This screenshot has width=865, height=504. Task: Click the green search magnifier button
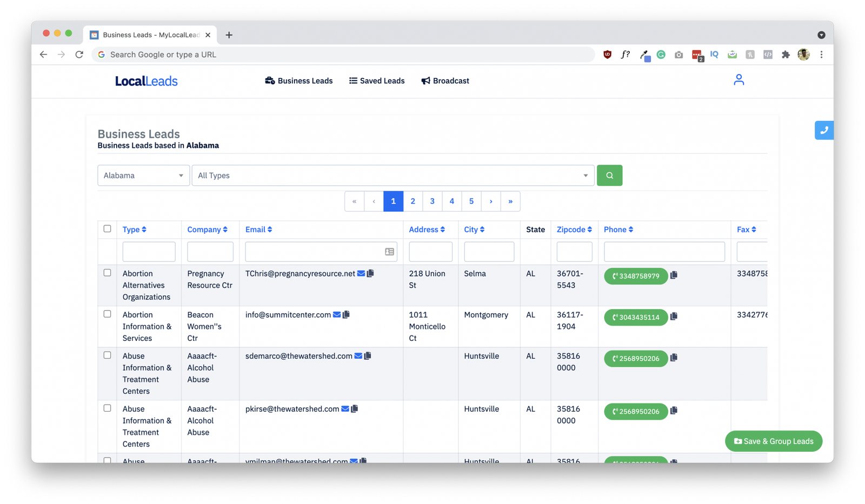[609, 176]
